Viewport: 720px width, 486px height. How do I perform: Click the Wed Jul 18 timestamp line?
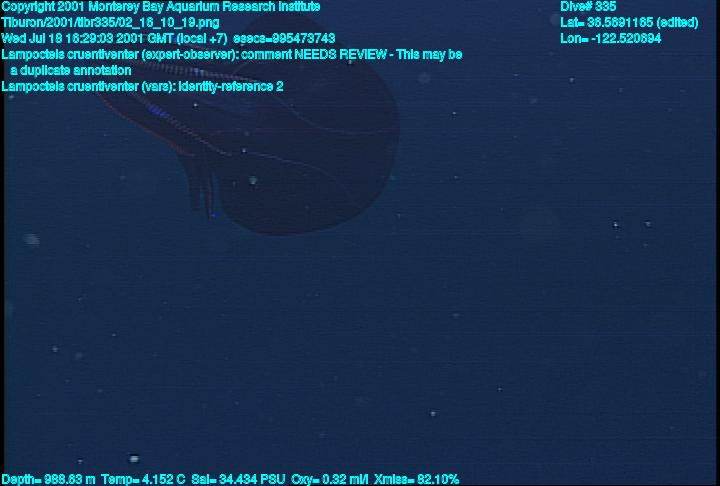click(x=168, y=39)
